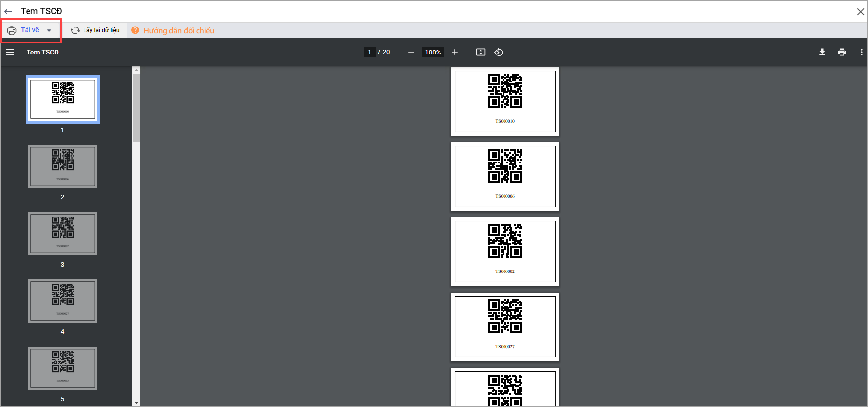The image size is (868, 407).
Task: Print the PDF using printer icon
Action: point(842,52)
